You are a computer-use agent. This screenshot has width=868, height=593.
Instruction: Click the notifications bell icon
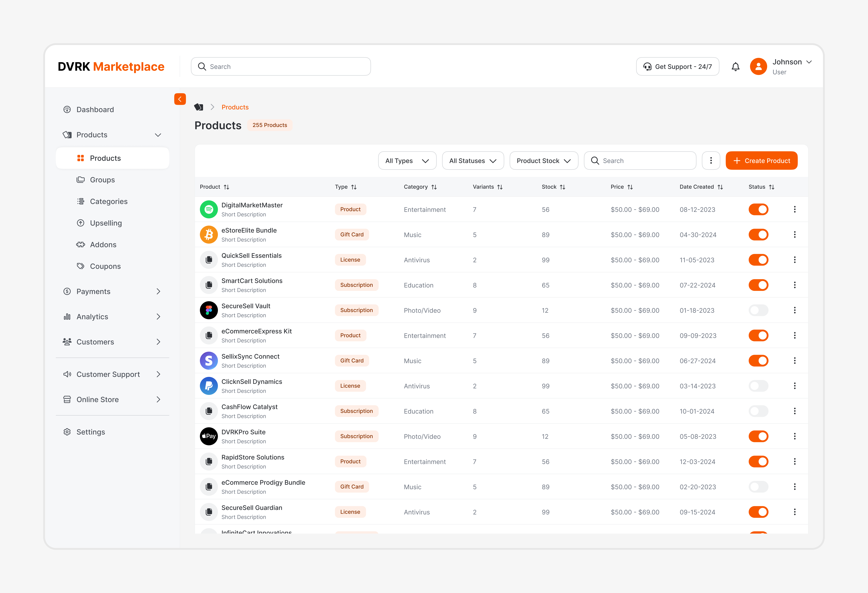click(x=735, y=66)
